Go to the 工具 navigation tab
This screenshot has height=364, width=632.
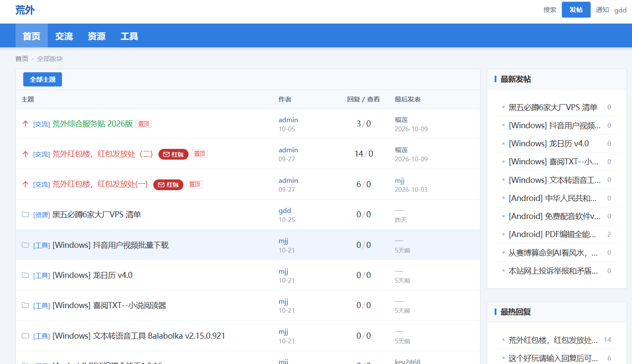pyautogui.click(x=129, y=36)
